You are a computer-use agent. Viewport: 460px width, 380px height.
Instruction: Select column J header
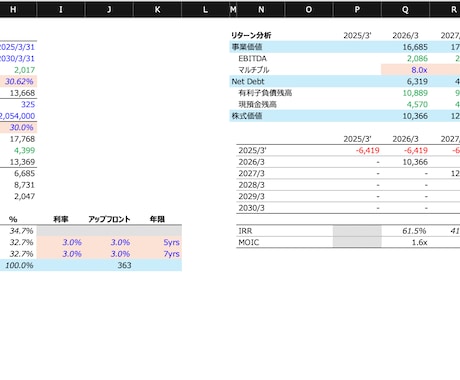click(109, 10)
